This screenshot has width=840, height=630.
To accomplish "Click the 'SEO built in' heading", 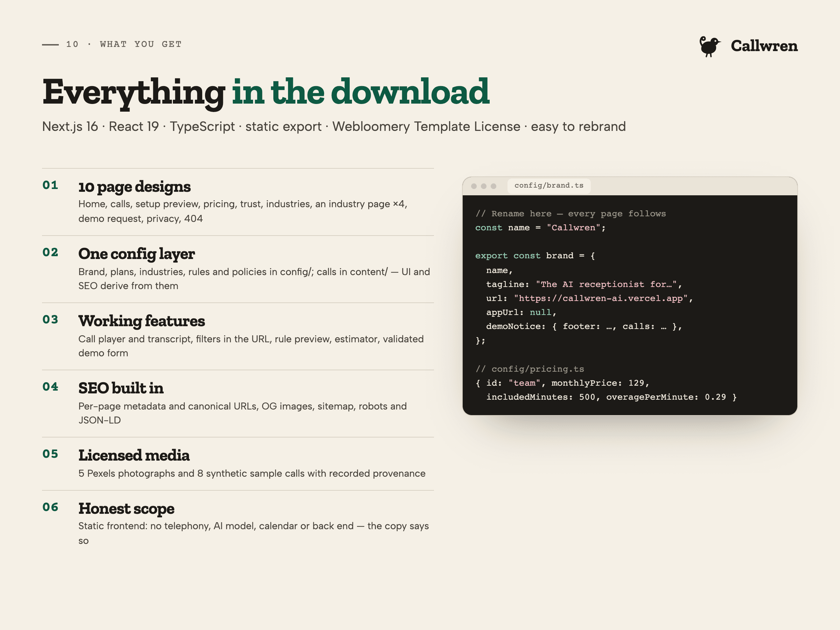I will [x=121, y=388].
